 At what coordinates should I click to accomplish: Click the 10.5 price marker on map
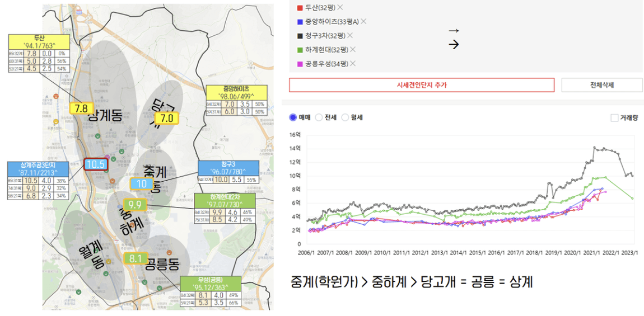tap(95, 164)
